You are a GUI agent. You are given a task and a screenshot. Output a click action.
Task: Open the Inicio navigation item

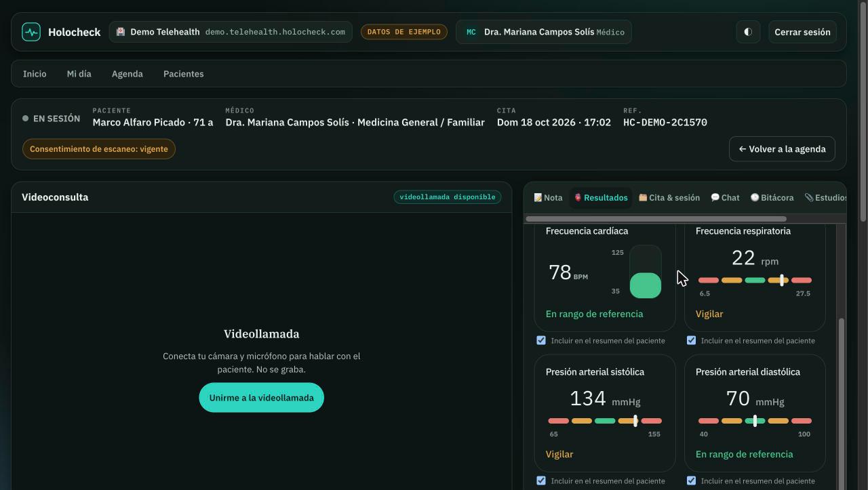tap(35, 74)
